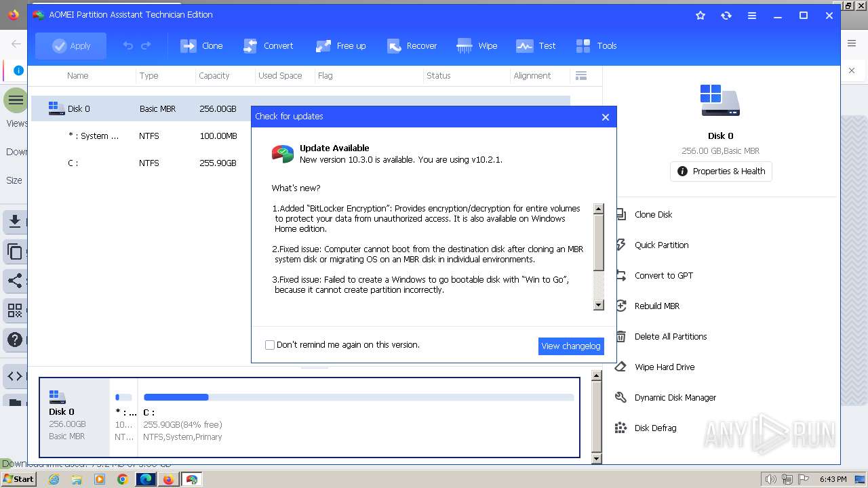Click the Apply button in toolbar

pyautogui.click(x=71, y=45)
